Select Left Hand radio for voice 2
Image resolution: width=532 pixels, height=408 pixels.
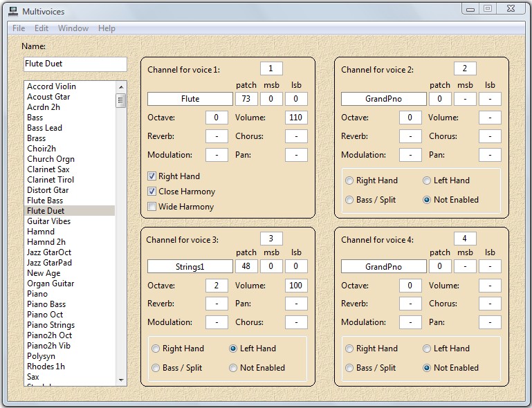point(427,180)
